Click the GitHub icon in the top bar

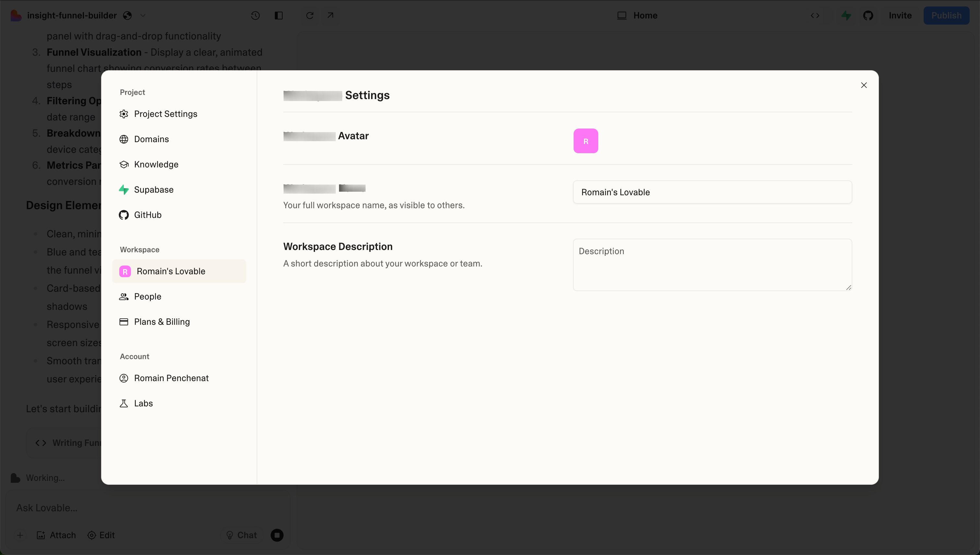868,16
